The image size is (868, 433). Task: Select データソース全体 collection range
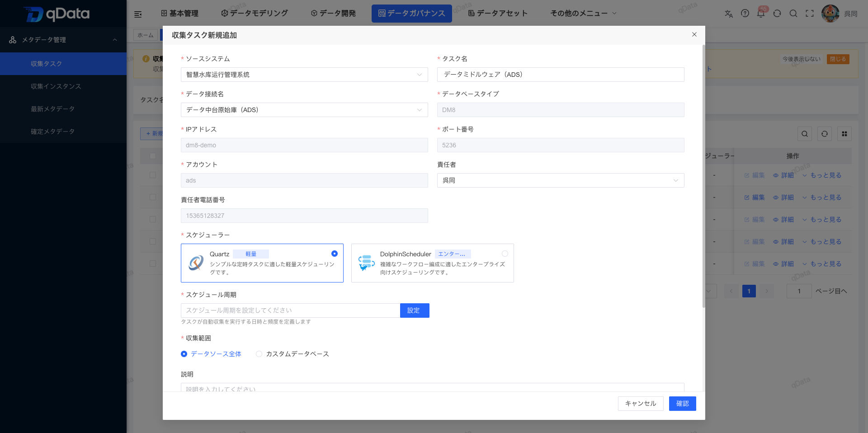click(x=211, y=354)
